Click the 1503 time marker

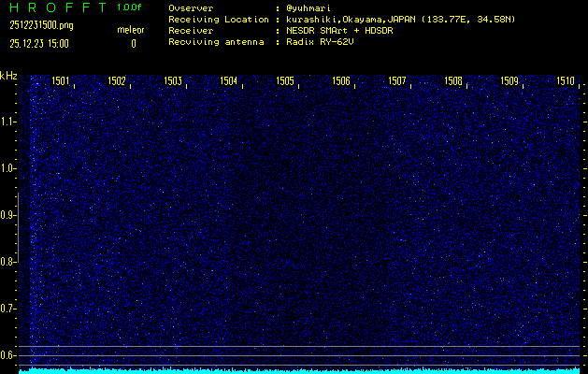coord(173,81)
